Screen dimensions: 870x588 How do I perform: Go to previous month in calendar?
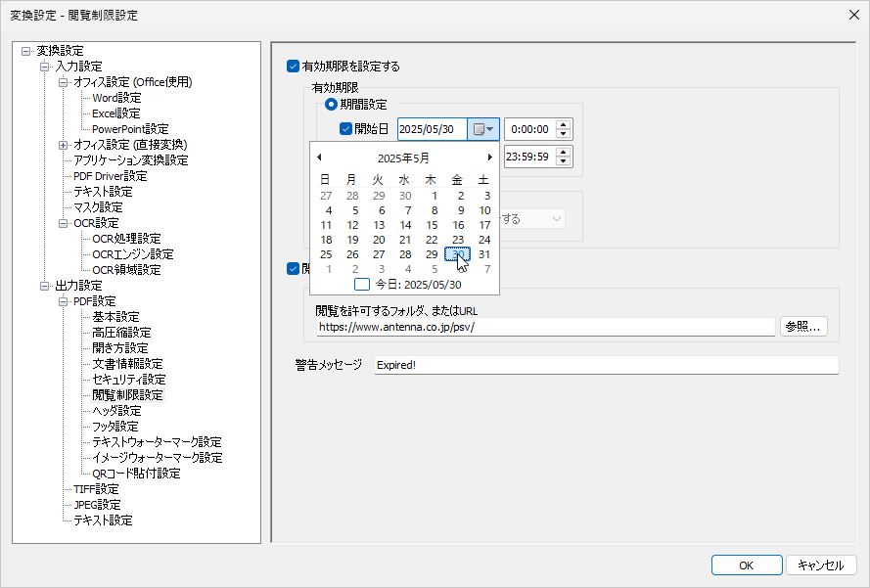click(x=319, y=158)
